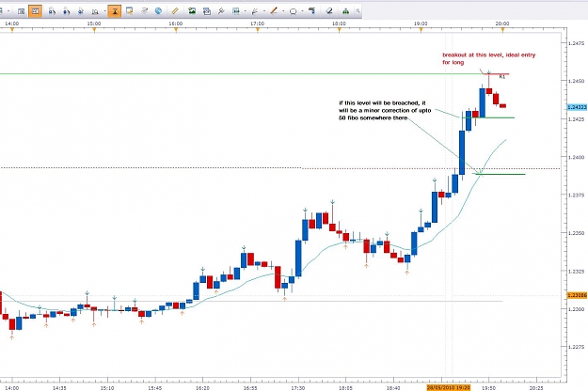Screen dimensions: 588x391
Task: Click the first icon after the table view icon group
Action: click(52, 11)
